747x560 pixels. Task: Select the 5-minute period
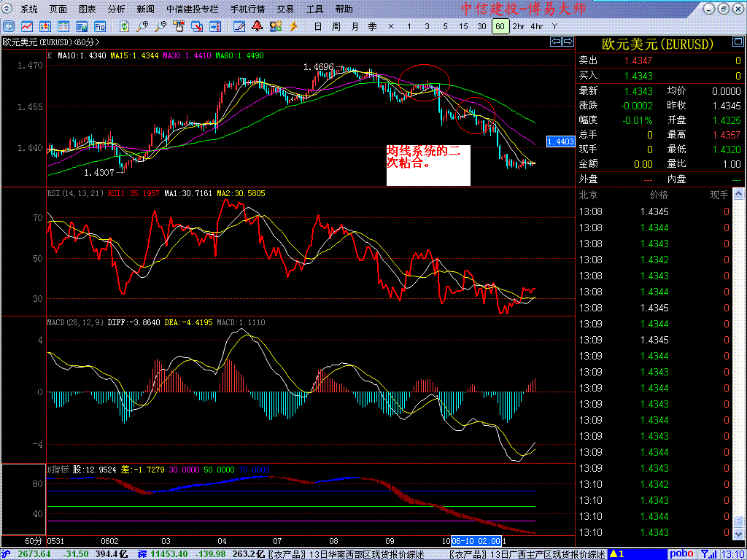pyautogui.click(x=446, y=26)
